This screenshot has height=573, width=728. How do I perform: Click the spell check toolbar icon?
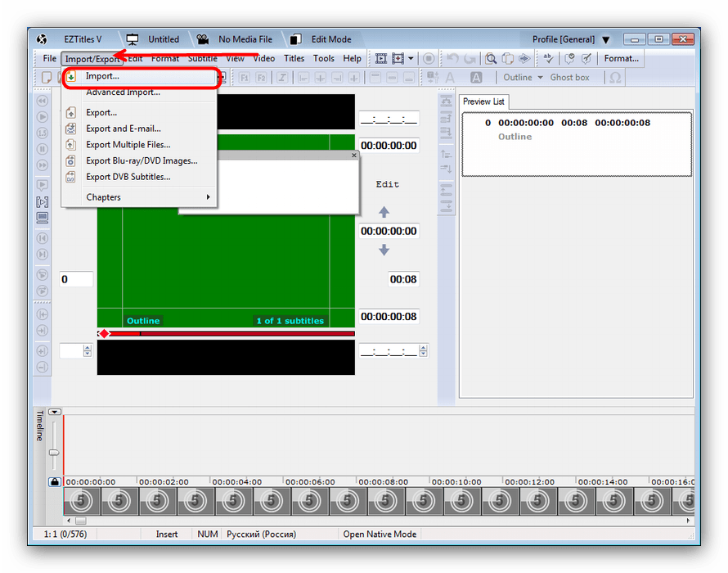(x=548, y=58)
